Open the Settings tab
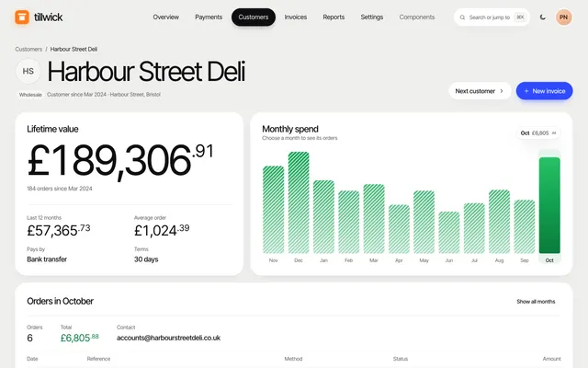This screenshot has height=368, width=588. click(x=372, y=17)
